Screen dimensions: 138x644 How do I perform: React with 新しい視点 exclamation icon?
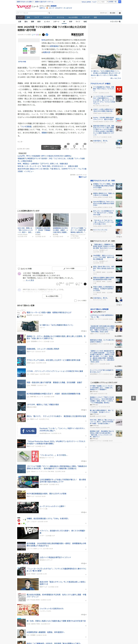(83, 147)
